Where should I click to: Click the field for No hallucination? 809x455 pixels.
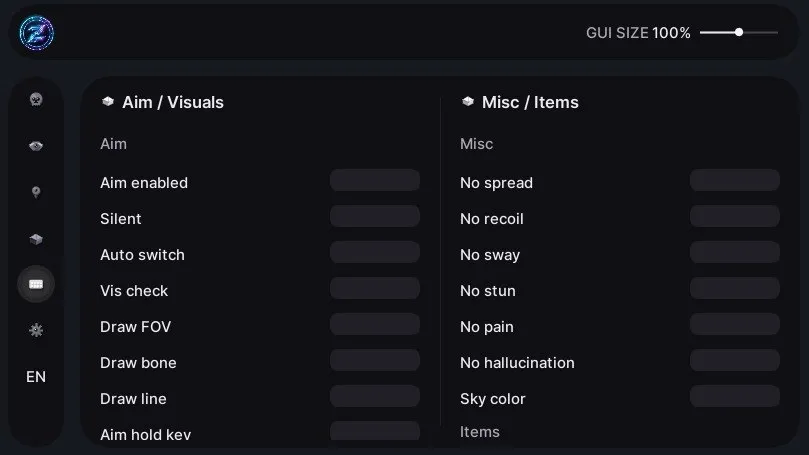pyautogui.click(x=735, y=361)
